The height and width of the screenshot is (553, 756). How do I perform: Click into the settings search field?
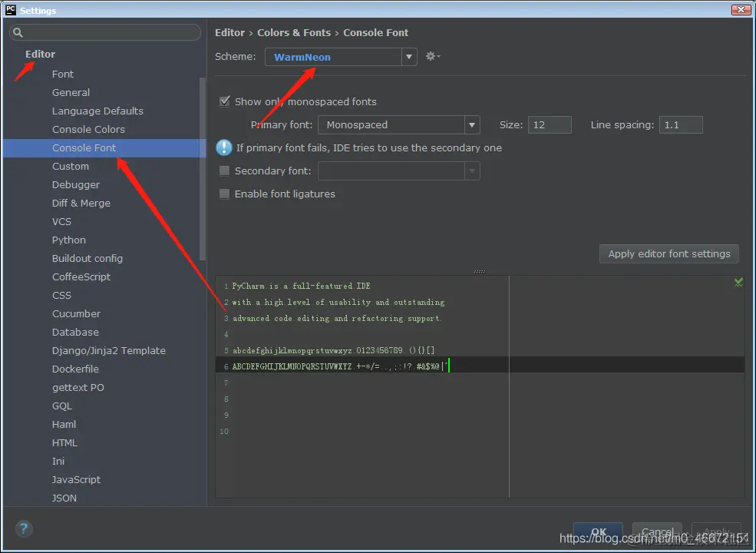[x=105, y=32]
